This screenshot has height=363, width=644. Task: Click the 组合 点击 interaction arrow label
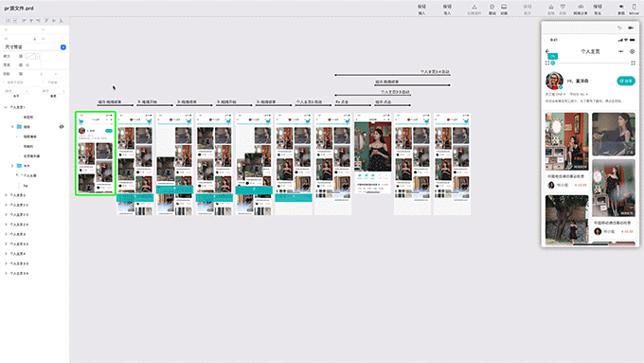383,101
